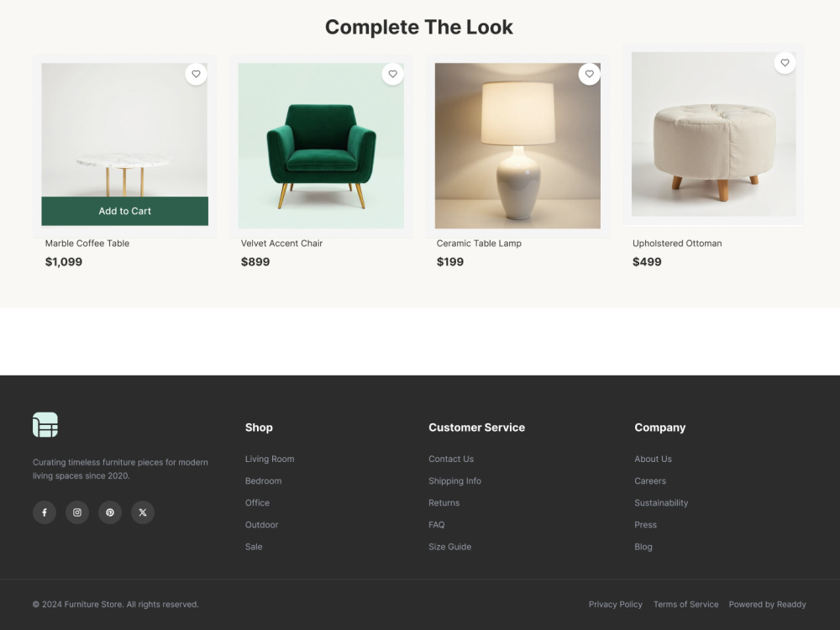Go to Bedroom shop link
This screenshot has height=630, width=840.
point(264,481)
